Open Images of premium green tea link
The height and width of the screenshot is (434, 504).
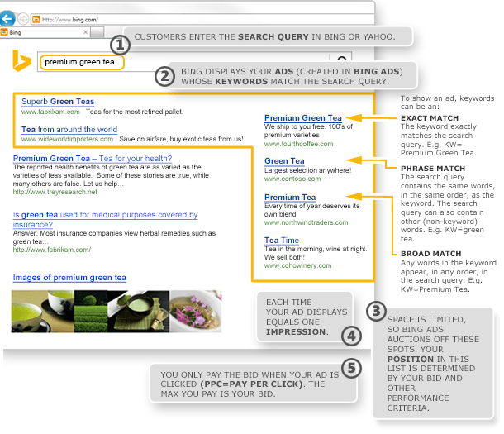click(69, 278)
